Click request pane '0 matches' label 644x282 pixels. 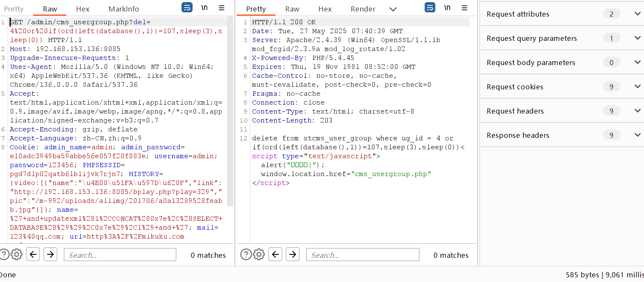(x=208, y=255)
